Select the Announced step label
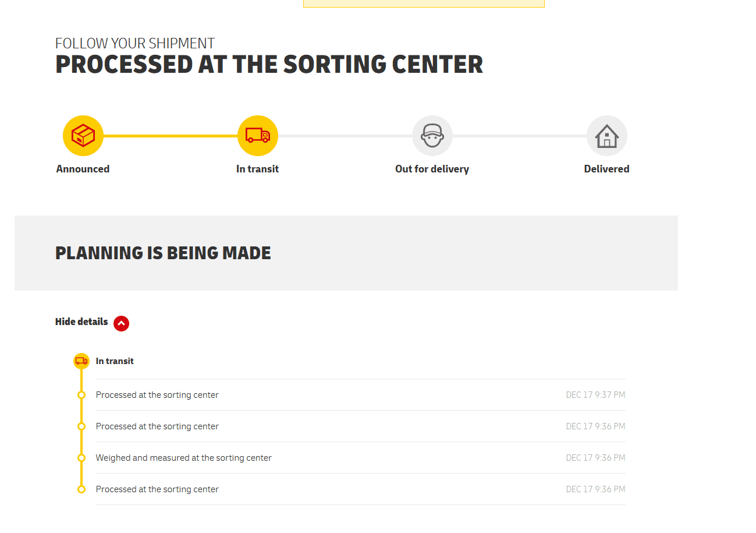756x533 pixels. point(83,169)
